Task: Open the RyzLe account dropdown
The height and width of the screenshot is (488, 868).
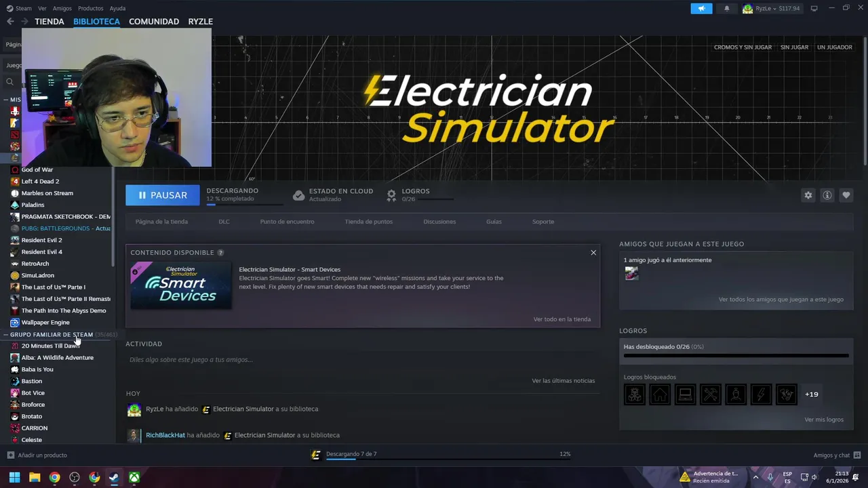Action: [x=772, y=9]
